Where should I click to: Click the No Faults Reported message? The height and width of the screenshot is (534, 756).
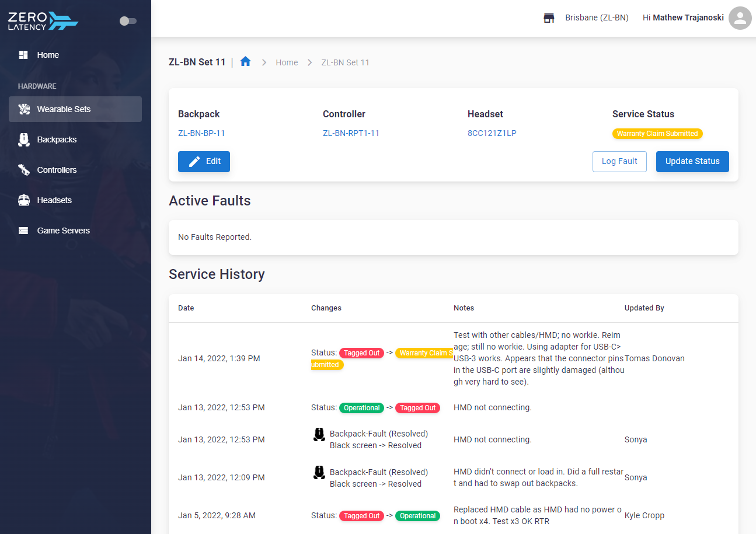(x=215, y=237)
